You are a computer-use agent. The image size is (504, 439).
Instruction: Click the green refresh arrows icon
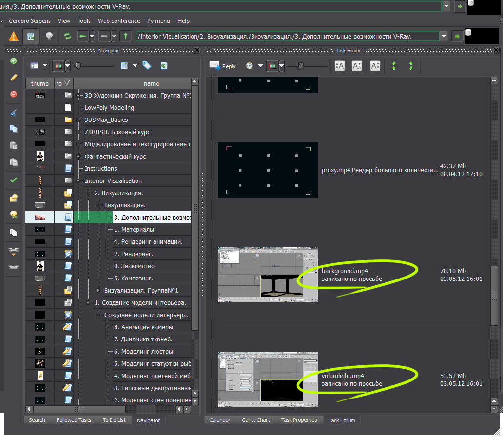(x=67, y=36)
